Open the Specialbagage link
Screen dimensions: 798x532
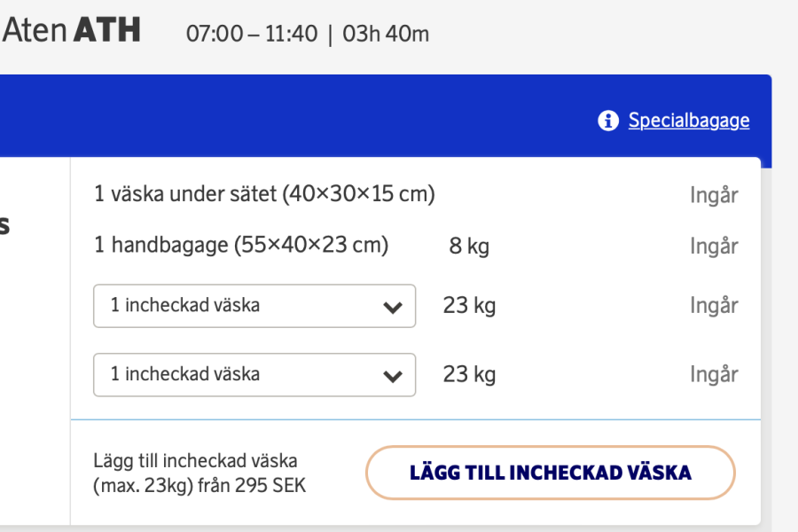coord(689,120)
